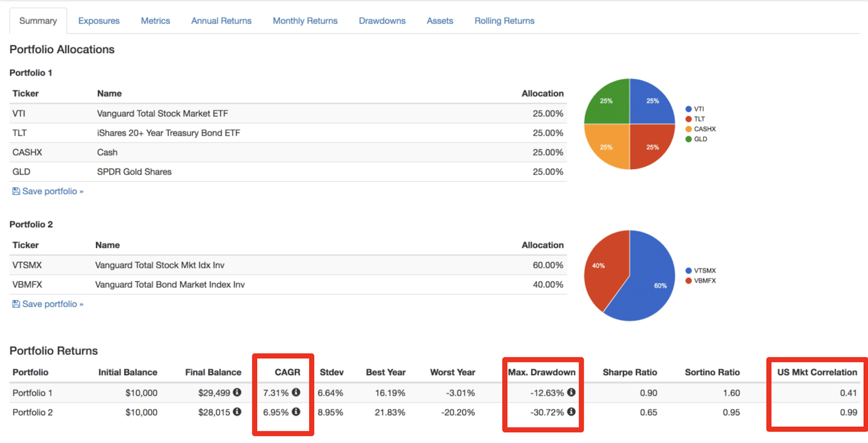Click the US Mkt Correlation column header

point(817,372)
